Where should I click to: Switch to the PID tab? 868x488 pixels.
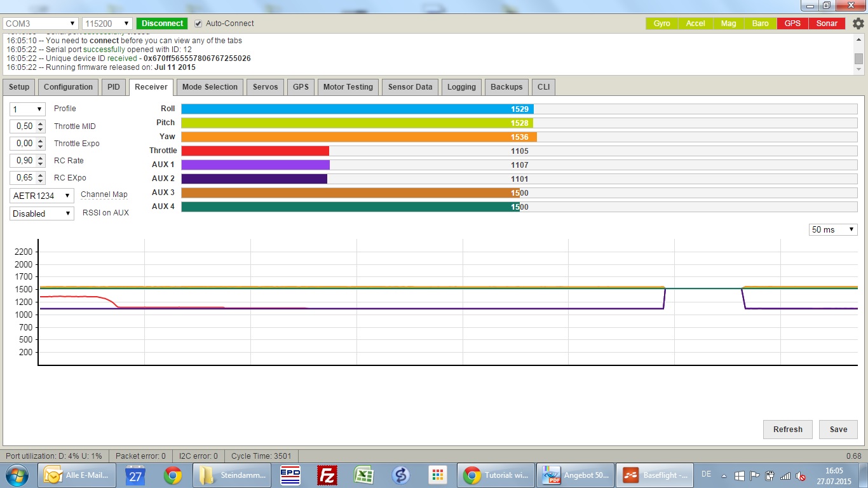coord(113,87)
